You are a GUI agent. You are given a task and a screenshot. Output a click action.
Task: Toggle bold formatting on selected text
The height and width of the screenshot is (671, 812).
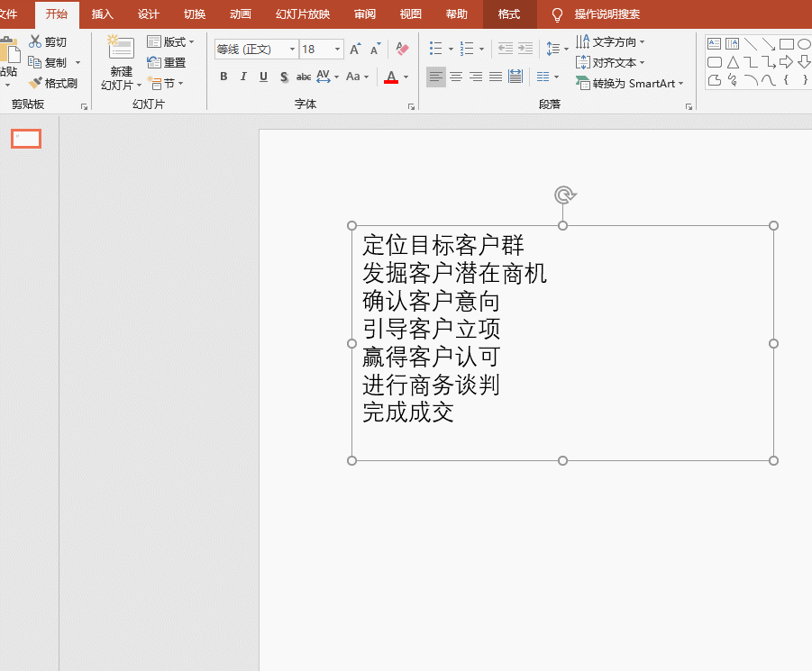click(224, 77)
